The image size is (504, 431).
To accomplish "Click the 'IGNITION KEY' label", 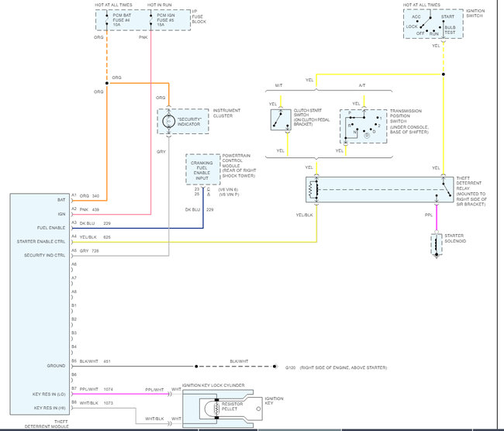I will pyautogui.click(x=274, y=401).
